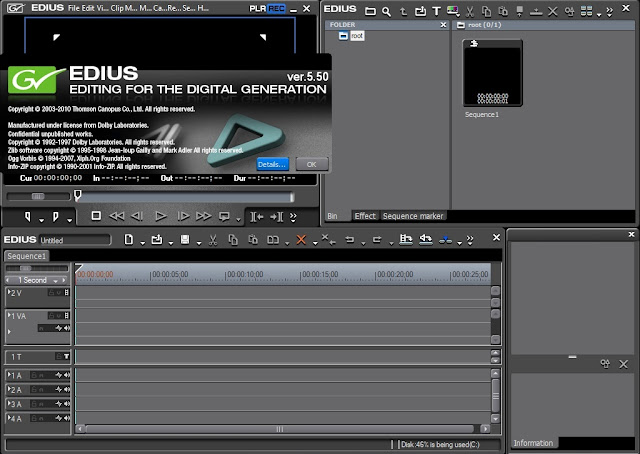
Task: Toggle speaker on 3 A track
Action: [x=67, y=404]
